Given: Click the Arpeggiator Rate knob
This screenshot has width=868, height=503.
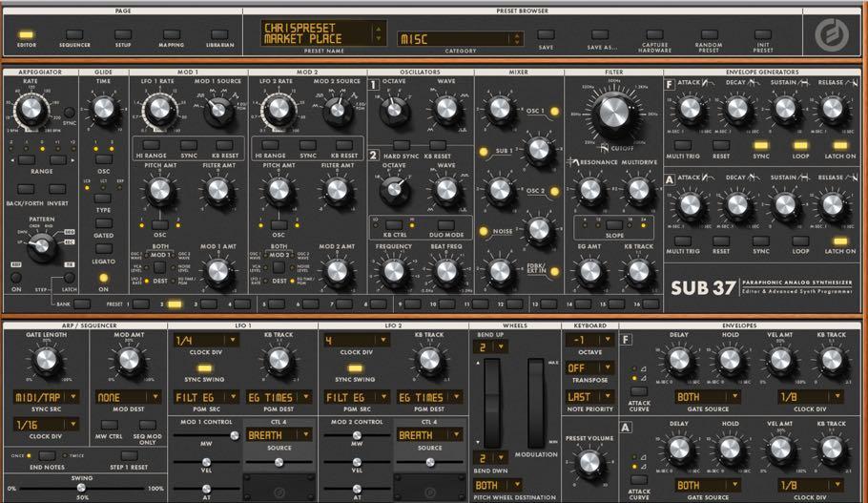Looking at the screenshot, I should pyautogui.click(x=31, y=109).
